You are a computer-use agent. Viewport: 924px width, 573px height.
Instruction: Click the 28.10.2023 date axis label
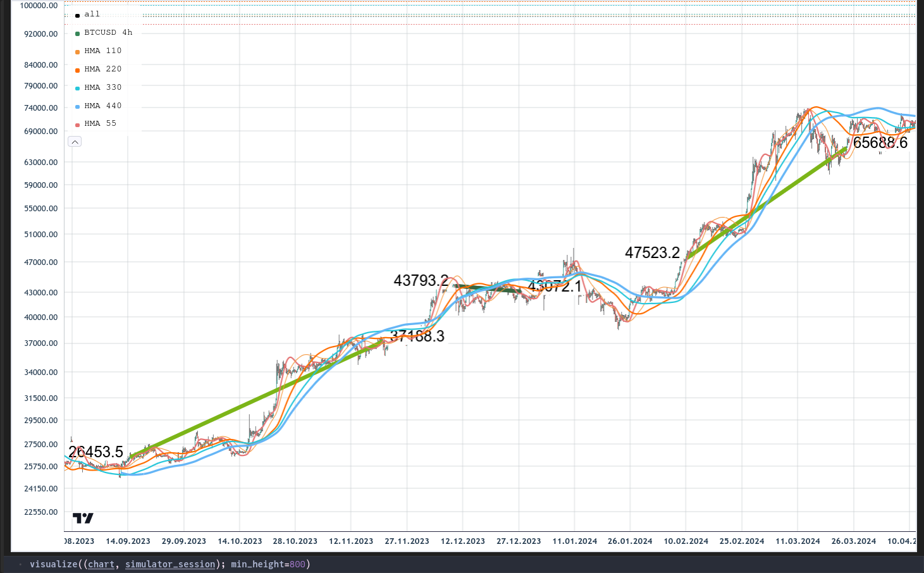pos(295,541)
